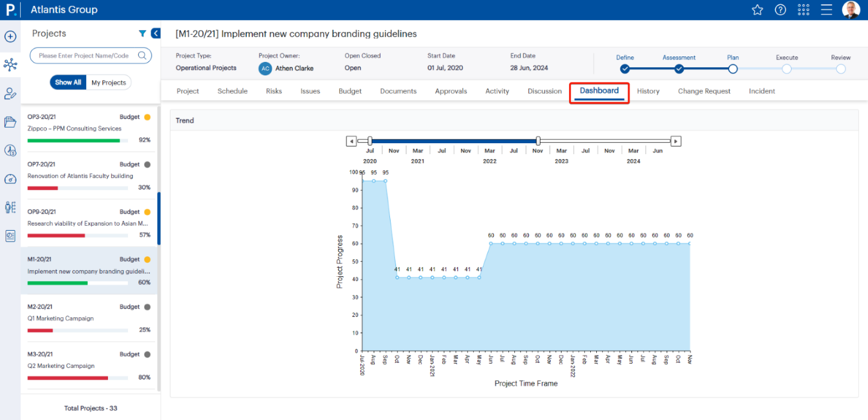The width and height of the screenshot is (868, 420).
Task: Open the Issues tab
Action: (310, 91)
